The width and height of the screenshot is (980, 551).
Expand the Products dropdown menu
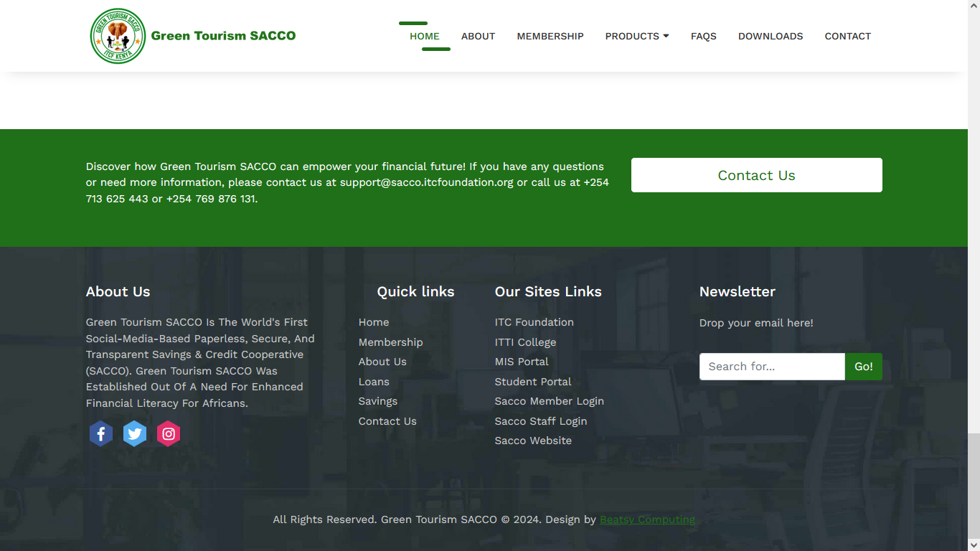636,36
